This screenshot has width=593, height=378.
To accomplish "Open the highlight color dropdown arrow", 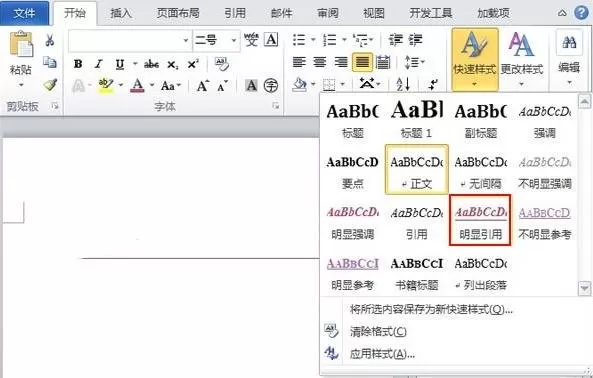I will pyautogui.click(x=121, y=85).
